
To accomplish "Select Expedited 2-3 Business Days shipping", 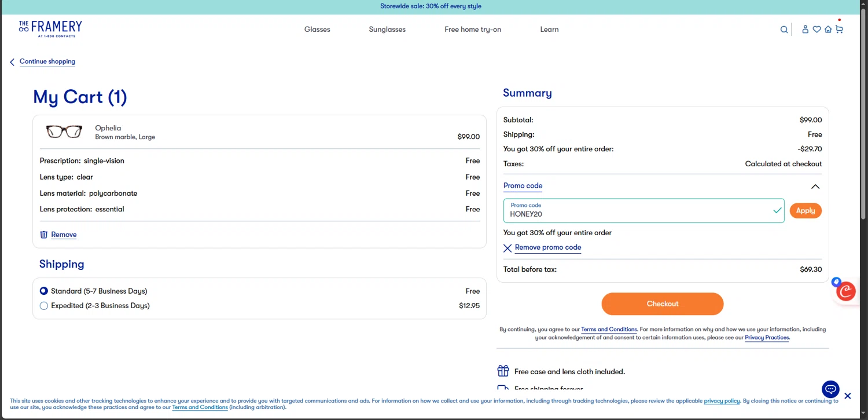I will tap(44, 305).
